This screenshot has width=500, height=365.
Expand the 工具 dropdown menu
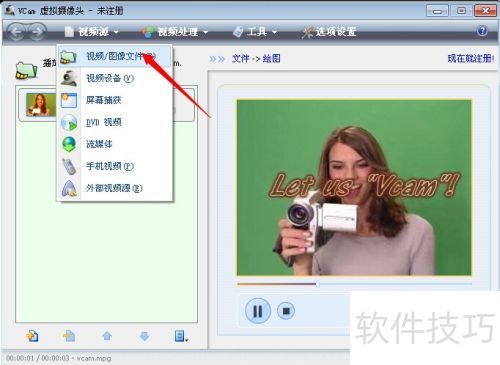[255, 32]
